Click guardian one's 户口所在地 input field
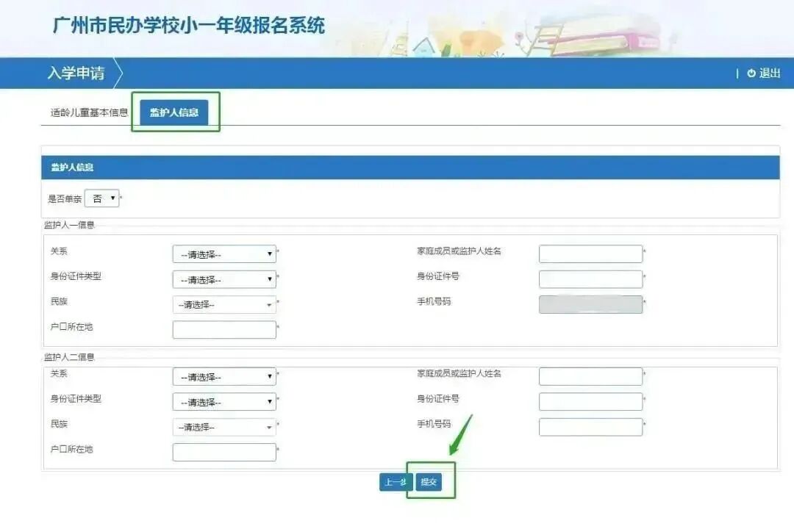This screenshot has width=794, height=532. [224, 329]
